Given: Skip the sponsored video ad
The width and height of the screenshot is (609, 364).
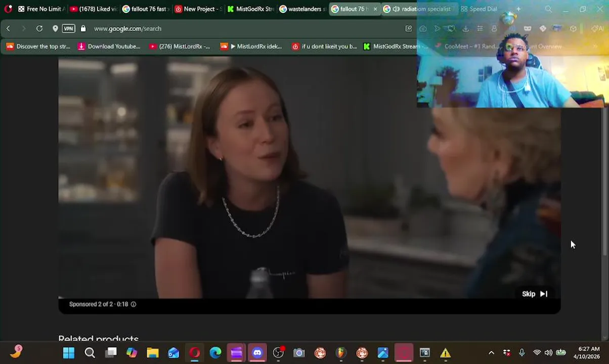Looking at the screenshot, I should pos(535,294).
